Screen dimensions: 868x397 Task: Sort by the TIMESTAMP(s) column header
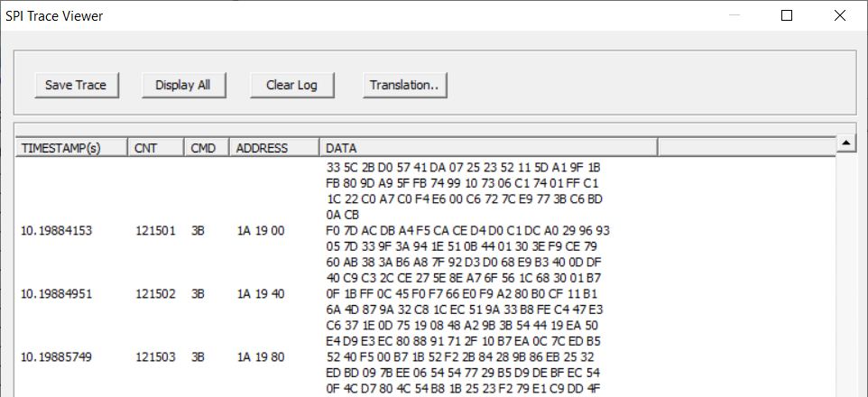click(71, 148)
